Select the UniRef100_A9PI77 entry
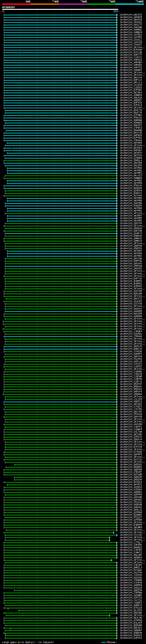This screenshot has height=644, width=146. [131, 55]
